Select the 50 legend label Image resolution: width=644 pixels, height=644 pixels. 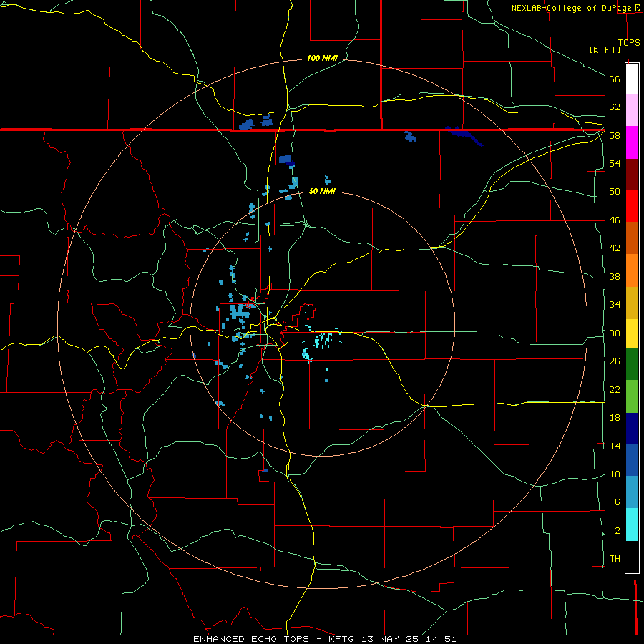615,192
